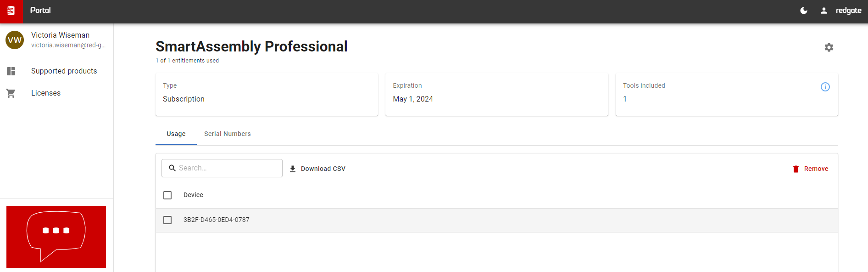Click the Tools included info icon
Viewport: 868px width, 272px height.
pos(825,87)
